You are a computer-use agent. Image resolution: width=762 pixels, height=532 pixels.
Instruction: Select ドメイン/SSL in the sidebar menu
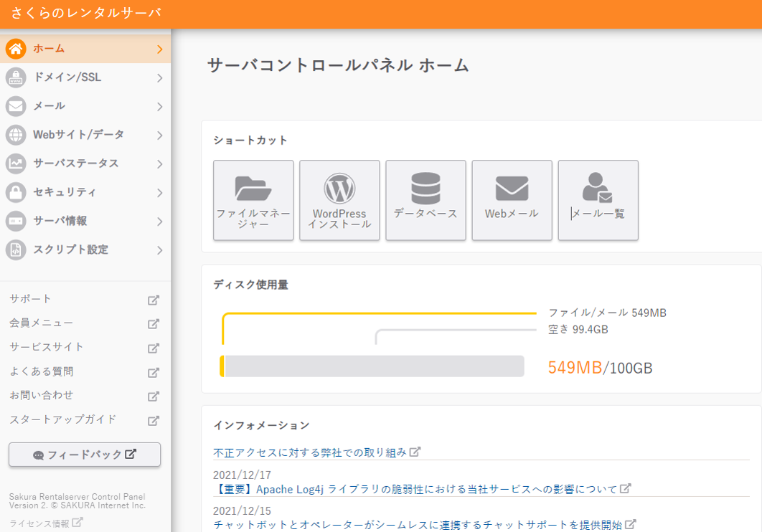[85, 77]
